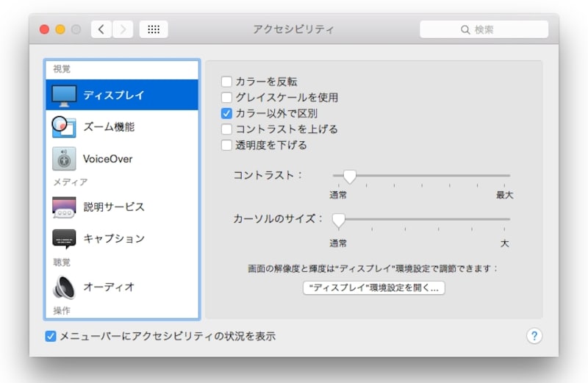The height and width of the screenshot is (383, 588).
Task: Click the yellow minimize window button
Action: click(x=60, y=29)
